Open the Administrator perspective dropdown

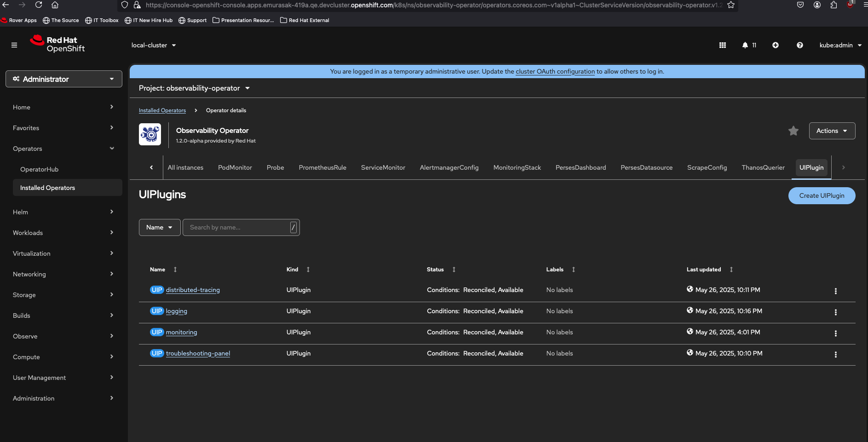[x=64, y=79]
